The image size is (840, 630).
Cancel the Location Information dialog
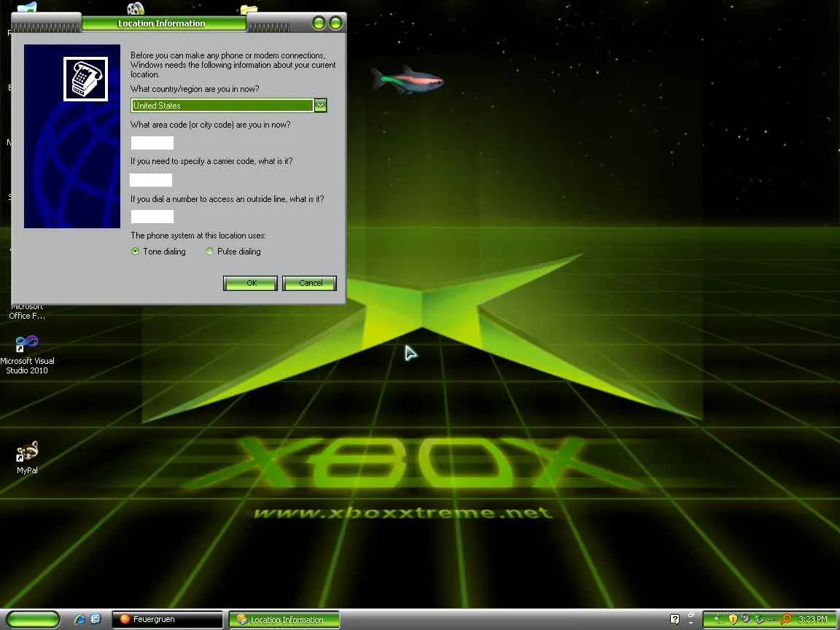click(x=310, y=283)
